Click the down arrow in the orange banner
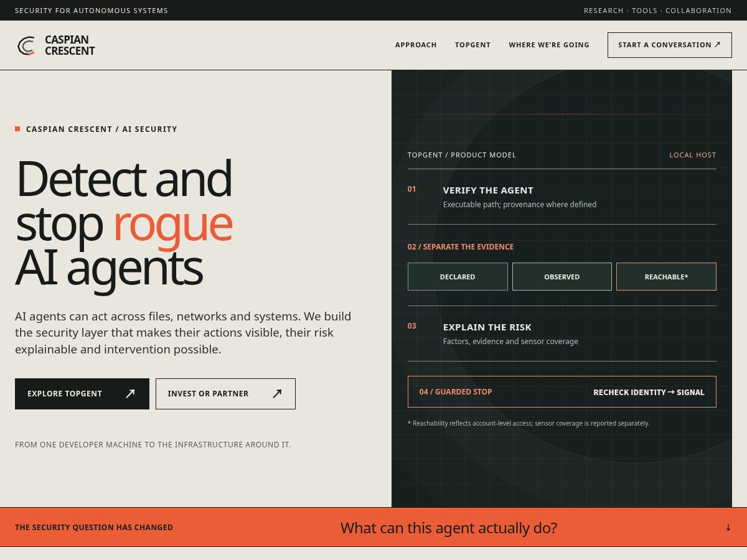Viewport: 747px width, 560px height. tap(728, 527)
